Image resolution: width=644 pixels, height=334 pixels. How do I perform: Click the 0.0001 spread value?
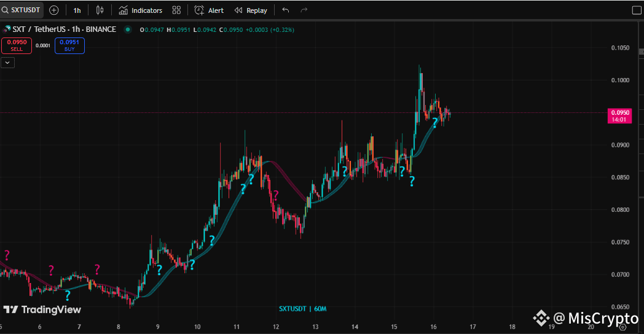pos(43,45)
